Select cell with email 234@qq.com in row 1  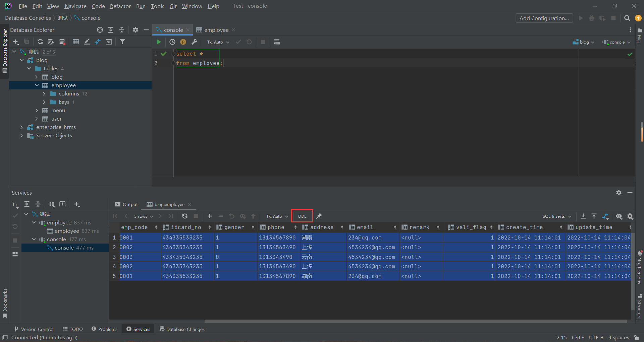(x=373, y=237)
